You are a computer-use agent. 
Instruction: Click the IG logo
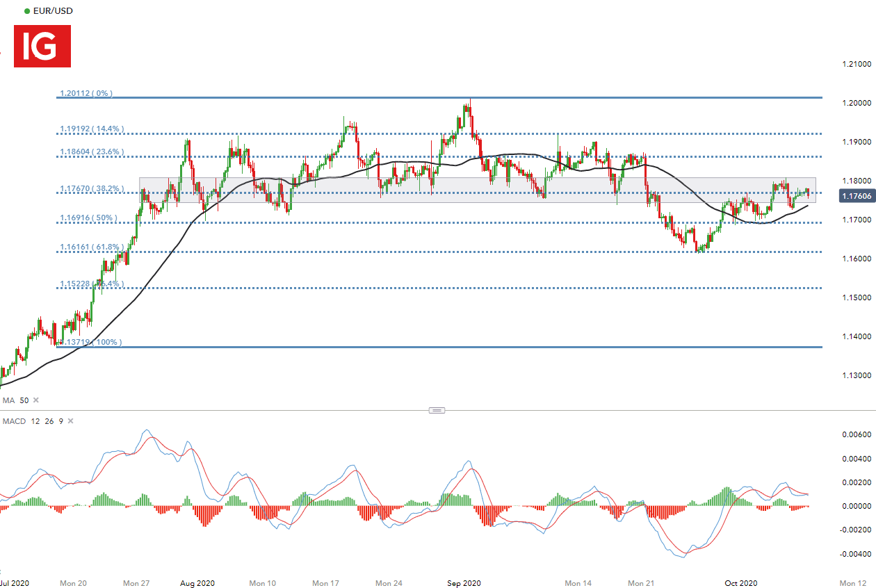[42, 46]
